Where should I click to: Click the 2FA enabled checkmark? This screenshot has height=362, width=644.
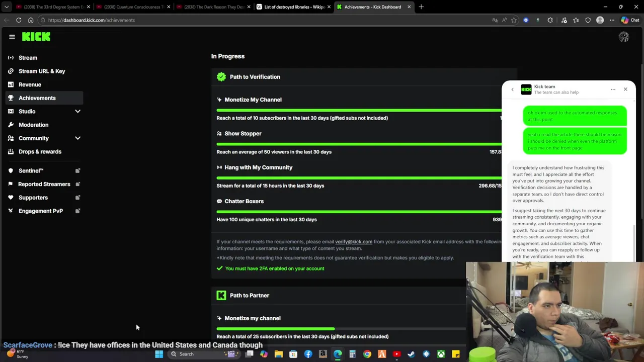point(219,268)
